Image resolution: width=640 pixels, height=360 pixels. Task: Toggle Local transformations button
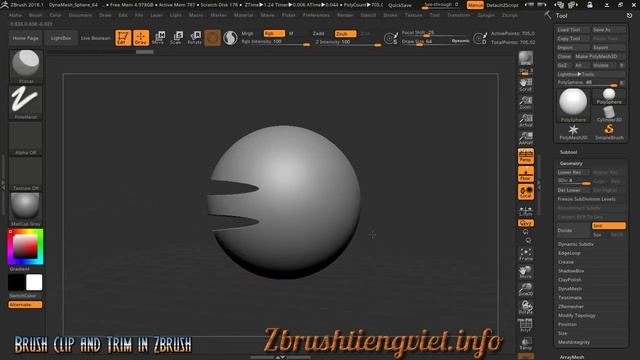pyautogui.click(x=526, y=192)
